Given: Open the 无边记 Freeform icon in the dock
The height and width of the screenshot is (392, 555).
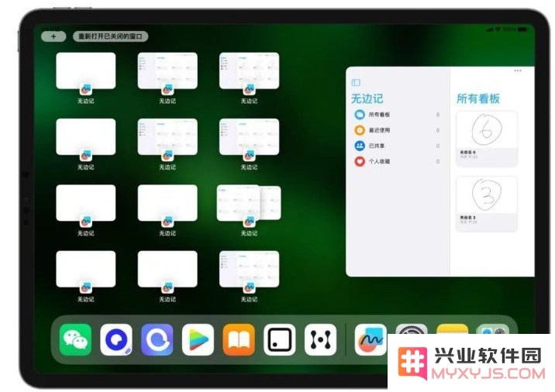Looking at the screenshot, I should click(x=371, y=339).
